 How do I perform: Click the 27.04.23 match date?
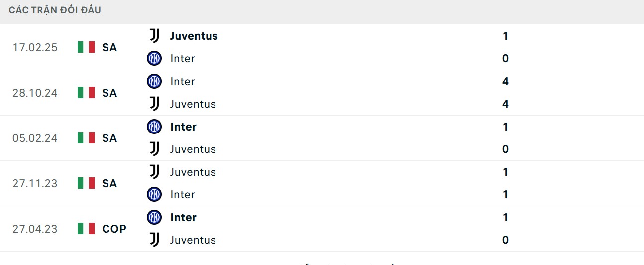click(x=35, y=229)
